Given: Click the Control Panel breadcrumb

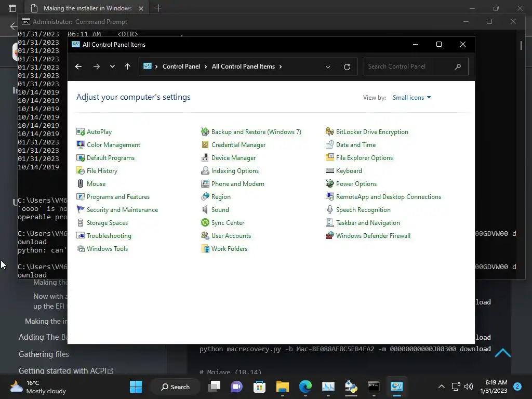Looking at the screenshot, I should tap(181, 66).
